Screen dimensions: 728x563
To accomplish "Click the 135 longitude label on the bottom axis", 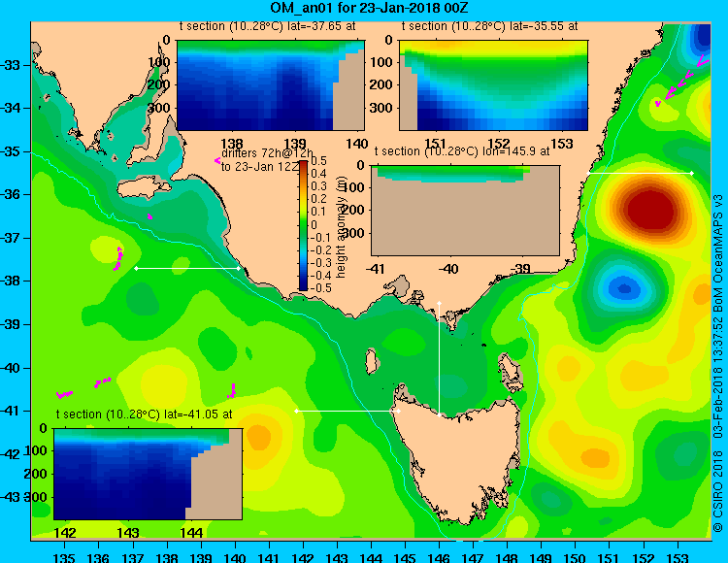I will pos(64,557).
